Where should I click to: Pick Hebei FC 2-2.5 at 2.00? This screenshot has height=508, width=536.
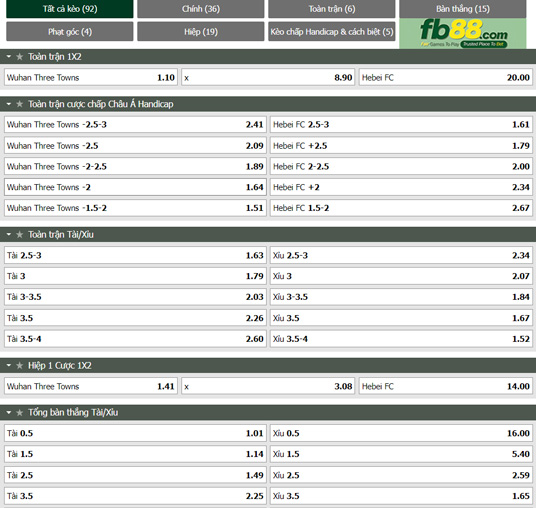[x=401, y=166]
